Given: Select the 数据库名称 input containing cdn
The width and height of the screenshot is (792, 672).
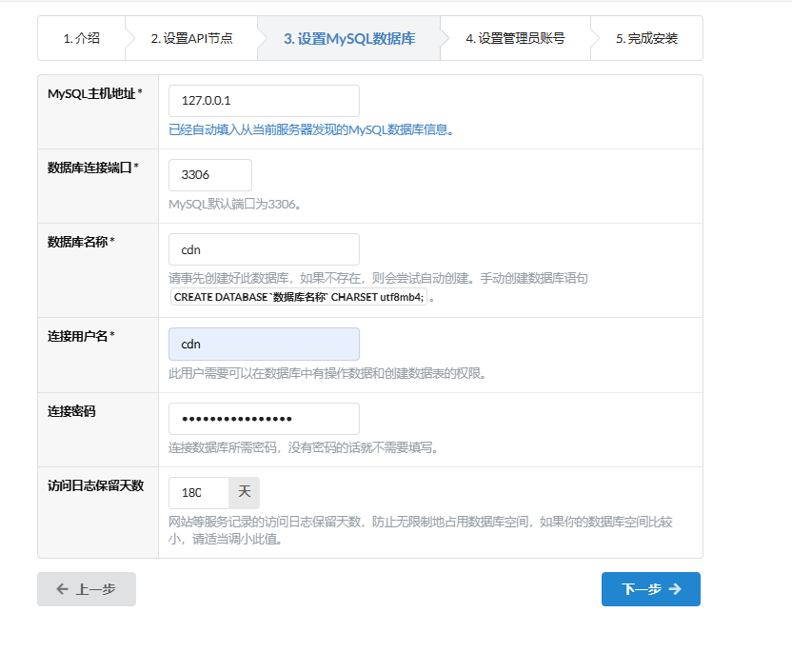Looking at the screenshot, I should click(x=263, y=248).
